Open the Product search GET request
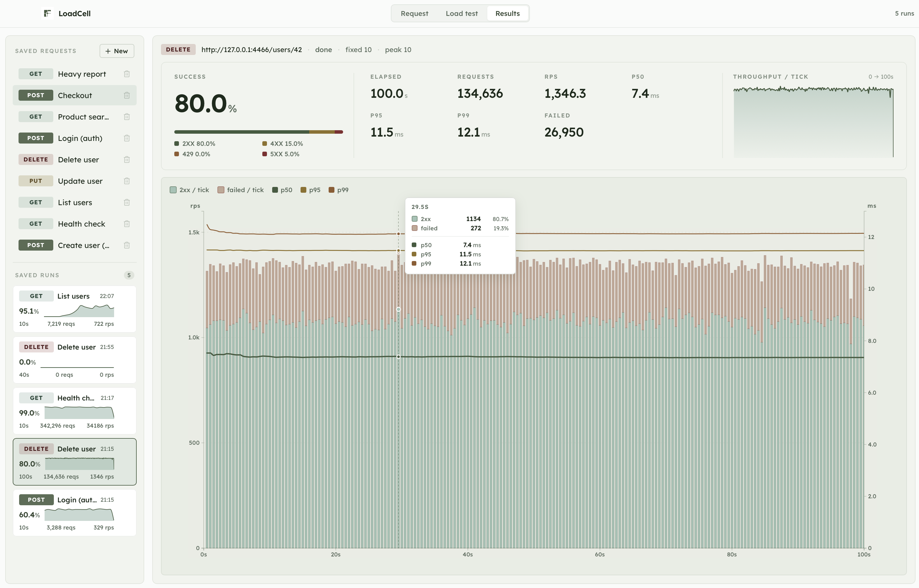Screen dimensions: 919x588 pos(74,117)
